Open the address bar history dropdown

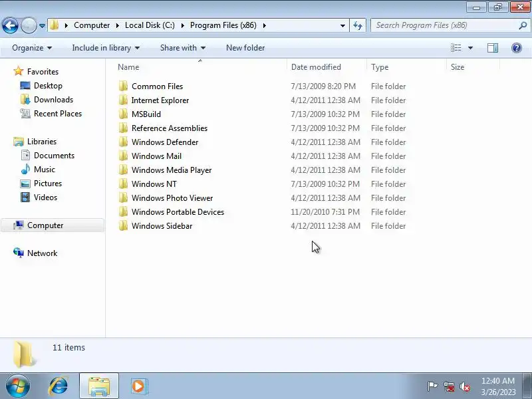[x=342, y=26]
